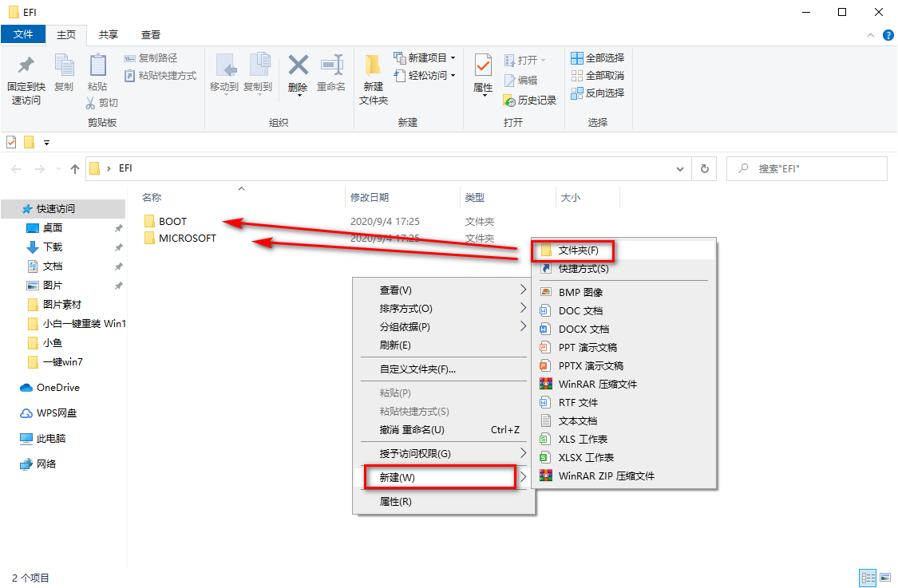Open the File (文件) tab
This screenshot has height=588, width=898.
23,34
